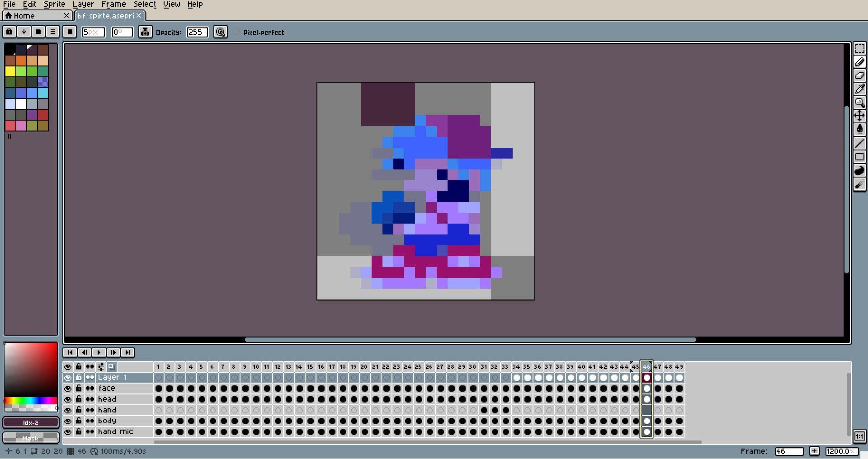Go to next frame button
The image size is (868, 459).
pyautogui.click(x=113, y=352)
